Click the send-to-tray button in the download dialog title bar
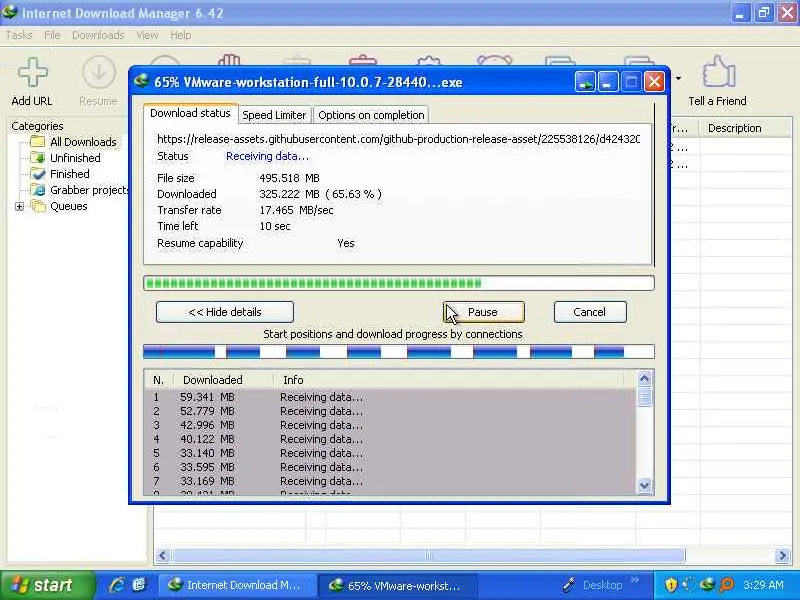The image size is (800, 600). pos(585,82)
